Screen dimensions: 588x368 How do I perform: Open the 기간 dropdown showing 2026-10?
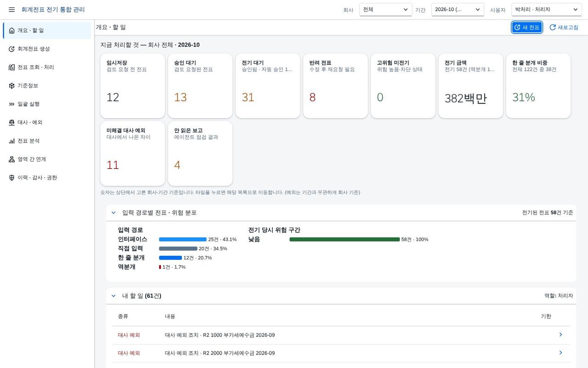(x=458, y=10)
